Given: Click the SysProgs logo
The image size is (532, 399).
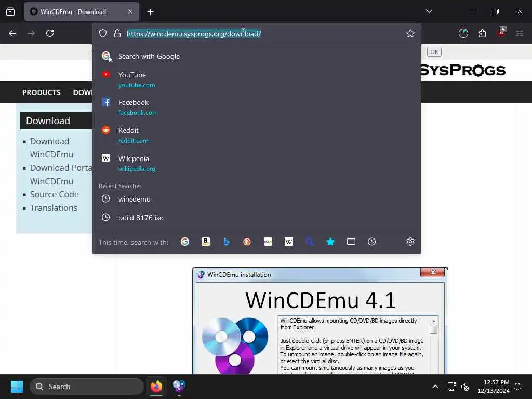Looking at the screenshot, I should pos(463,70).
